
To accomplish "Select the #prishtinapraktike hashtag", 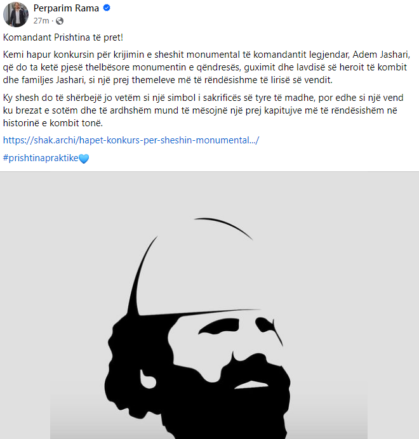I will (x=41, y=158).
